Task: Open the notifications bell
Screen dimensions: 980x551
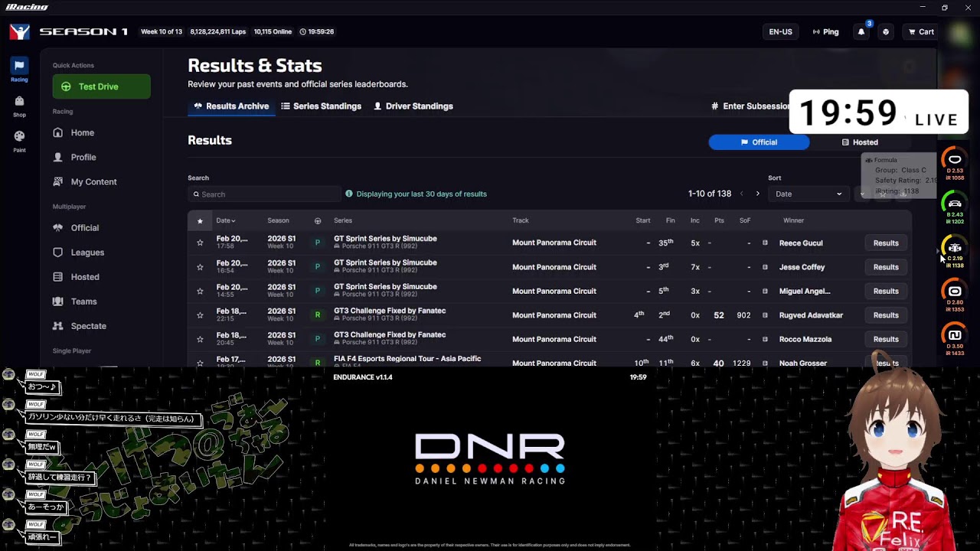Action: tap(861, 32)
